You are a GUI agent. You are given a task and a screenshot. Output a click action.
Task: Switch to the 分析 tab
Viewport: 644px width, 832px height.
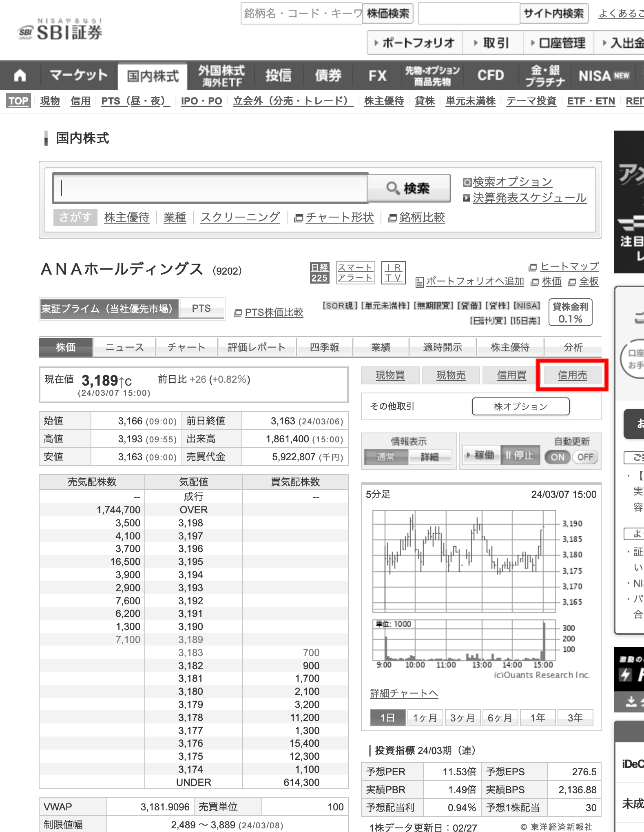pos(573,347)
